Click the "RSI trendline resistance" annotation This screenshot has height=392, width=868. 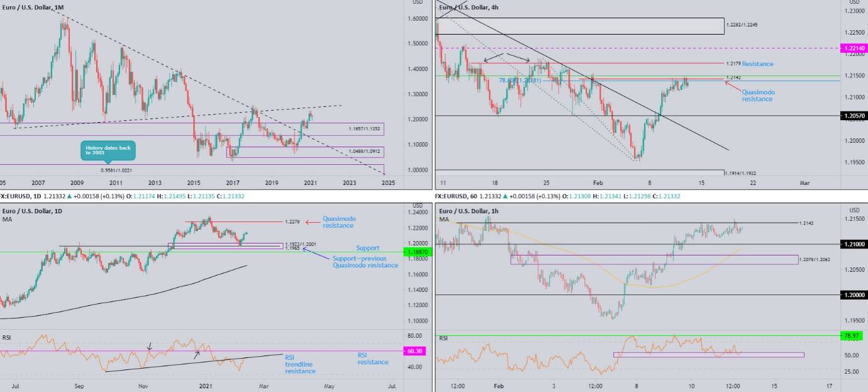point(299,364)
